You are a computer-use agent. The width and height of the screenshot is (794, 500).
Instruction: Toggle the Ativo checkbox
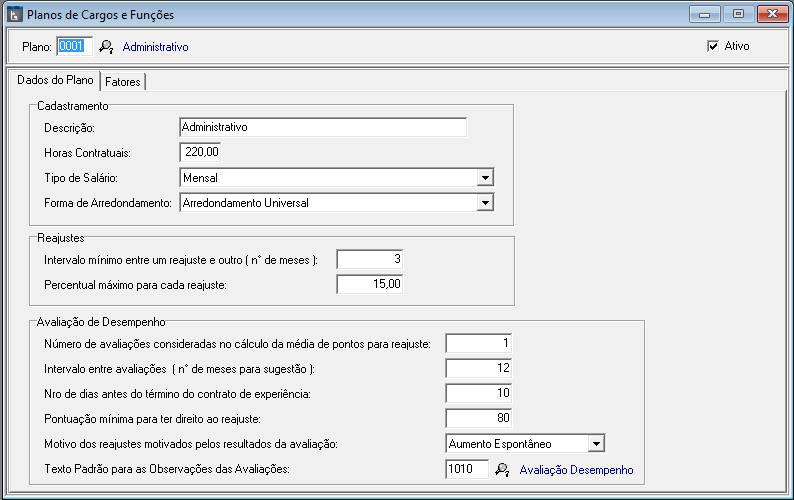click(x=713, y=46)
